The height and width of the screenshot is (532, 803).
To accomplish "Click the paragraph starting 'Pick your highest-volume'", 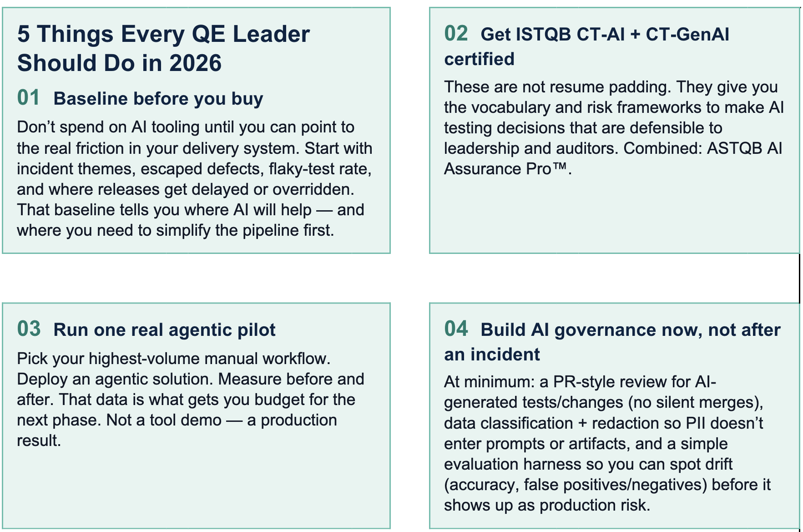I will coord(190,399).
